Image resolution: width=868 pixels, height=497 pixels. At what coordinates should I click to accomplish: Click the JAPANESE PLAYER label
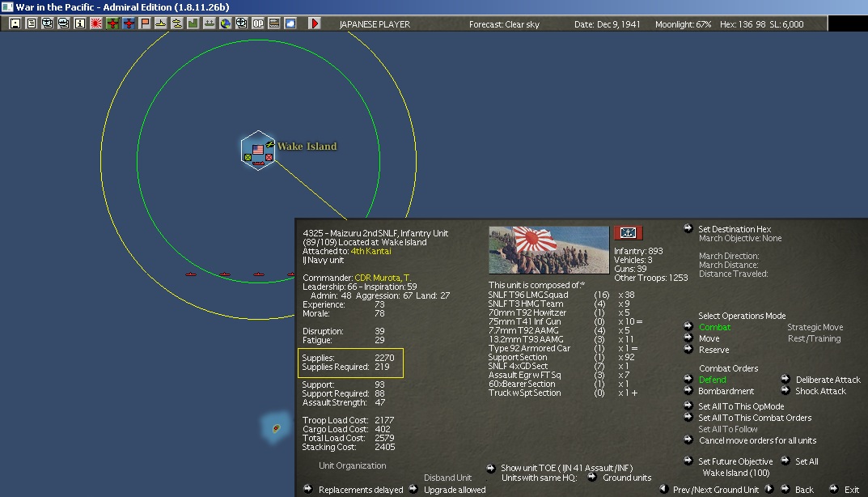375,24
